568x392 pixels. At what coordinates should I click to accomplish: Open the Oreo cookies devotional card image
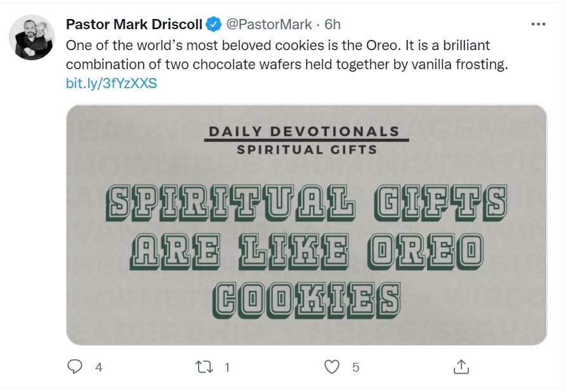point(307,225)
